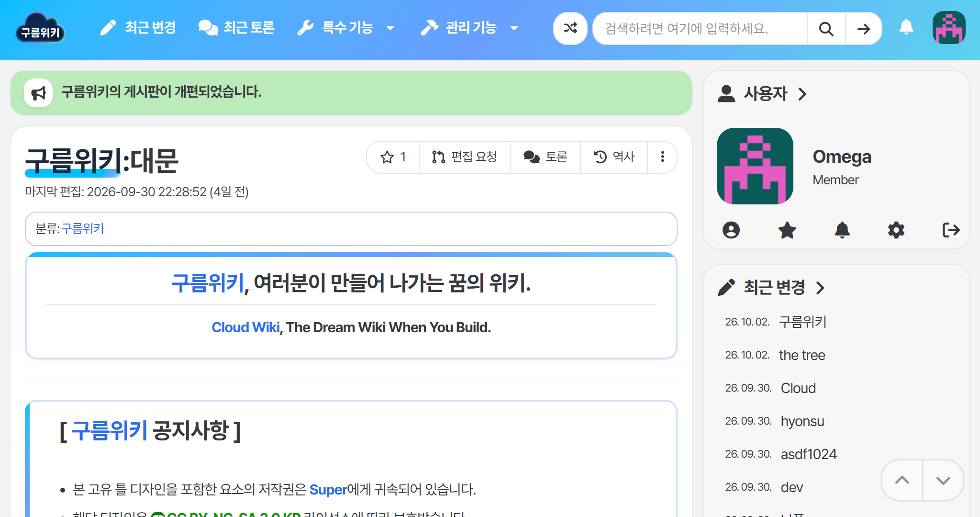Open recent change 'dev'
Viewport: 980px width, 517px height.
click(x=792, y=487)
